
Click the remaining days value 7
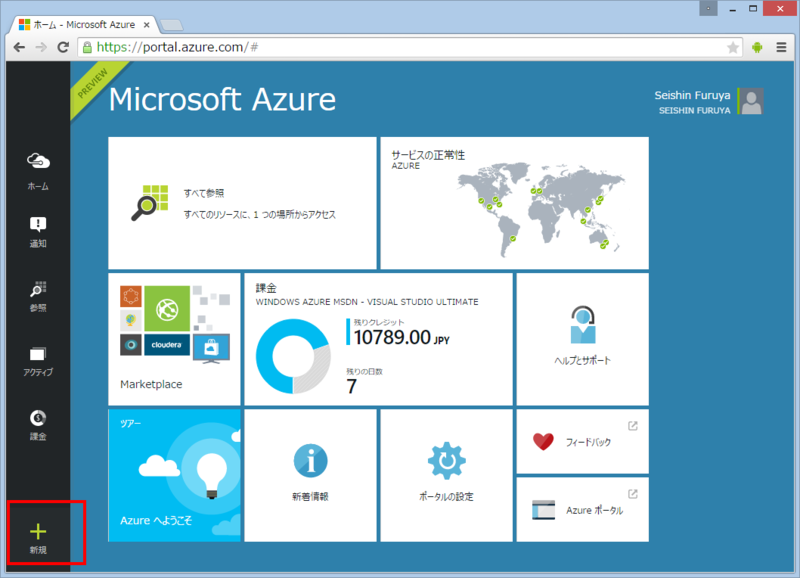pos(352,387)
